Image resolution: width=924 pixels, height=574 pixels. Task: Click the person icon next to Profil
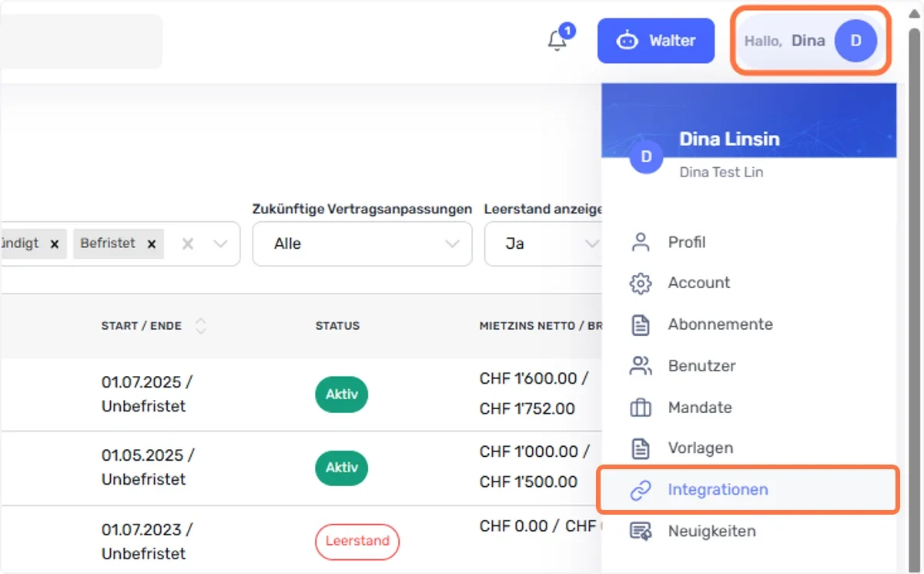641,242
